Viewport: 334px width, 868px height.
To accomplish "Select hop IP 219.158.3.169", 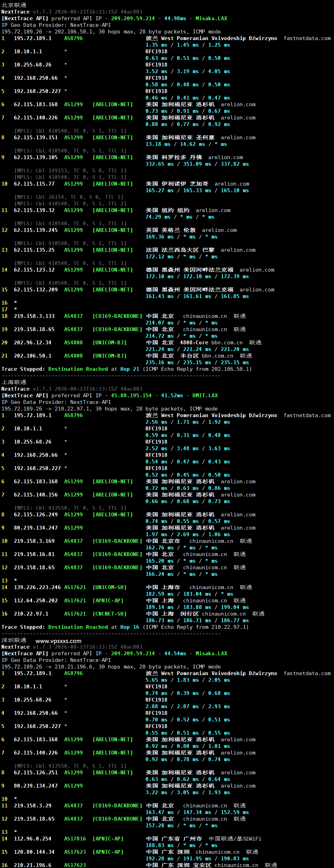I will [34, 541].
